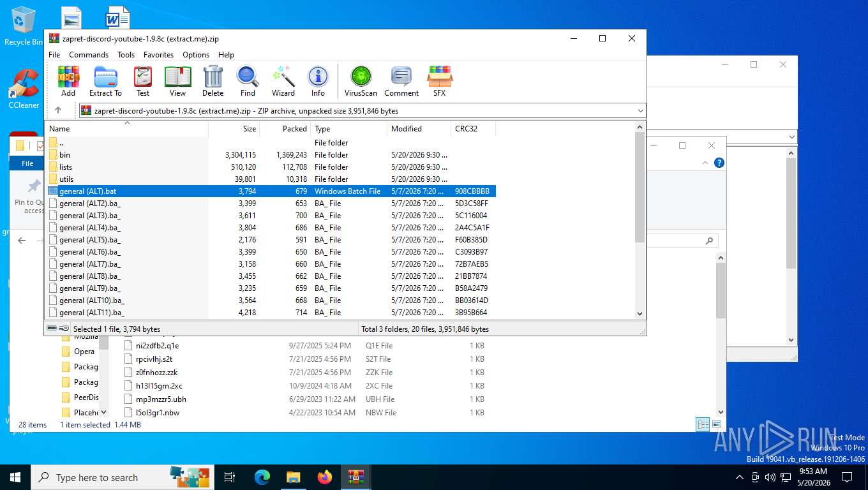
Task: Open Explorer help question mark icon
Action: (719, 163)
